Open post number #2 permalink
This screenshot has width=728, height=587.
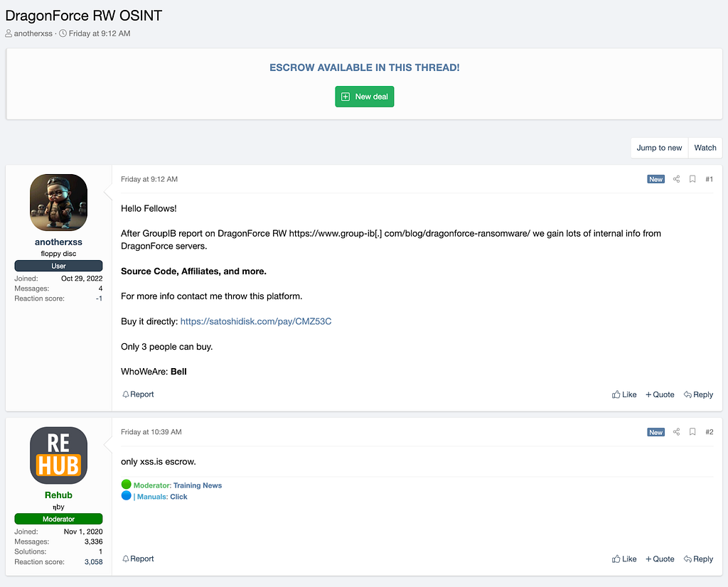[x=709, y=432]
